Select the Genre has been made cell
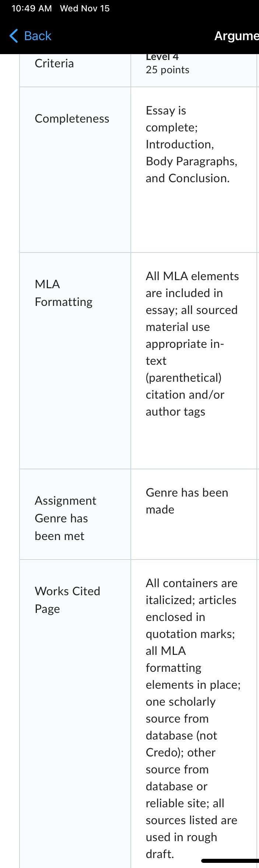Screen dimensions: 259x868 tap(194, 514)
